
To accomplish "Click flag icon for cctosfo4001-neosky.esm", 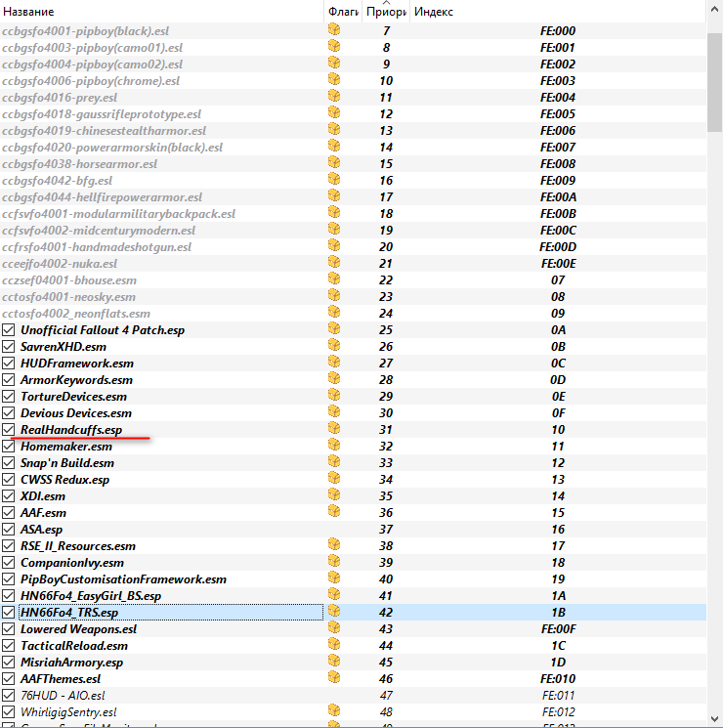I will coord(334,296).
